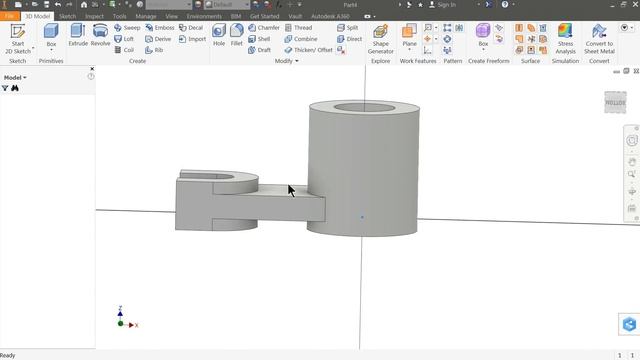Activate the Revolve tool
Screen dimensions: 640x360
[x=100, y=35]
